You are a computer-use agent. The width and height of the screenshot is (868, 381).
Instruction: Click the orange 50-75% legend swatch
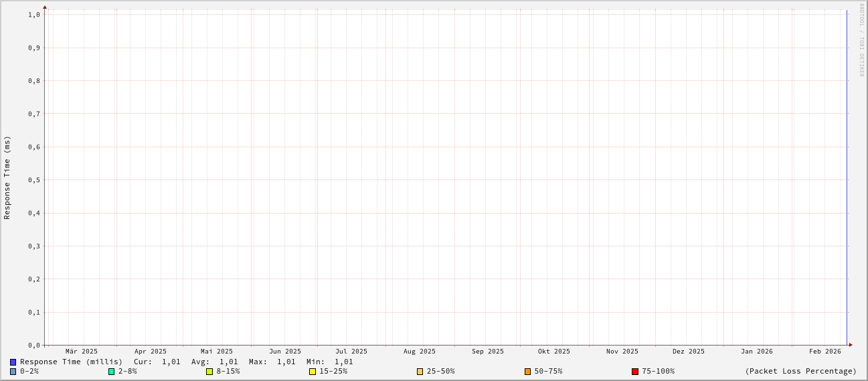point(527,372)
